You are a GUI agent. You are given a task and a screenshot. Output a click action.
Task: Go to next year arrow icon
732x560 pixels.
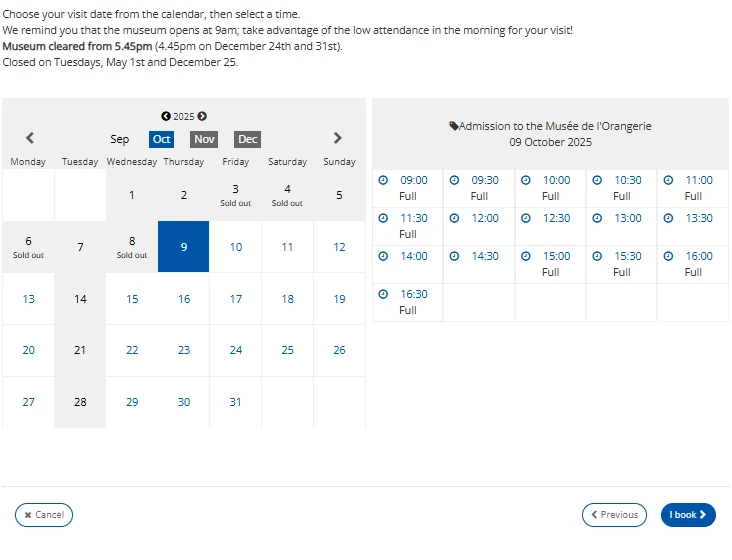click(202, 117)
